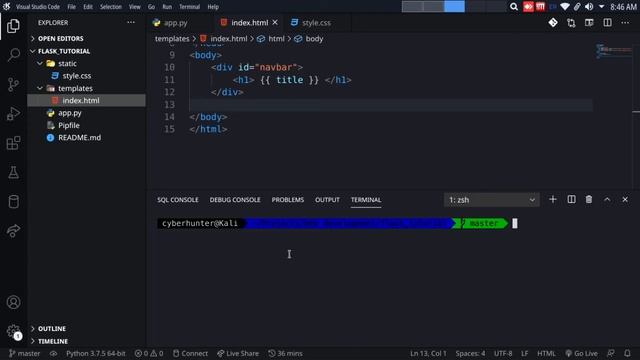Open the Search view in activity bar
This screenshot has width=640, height=360.
(13, 55)
